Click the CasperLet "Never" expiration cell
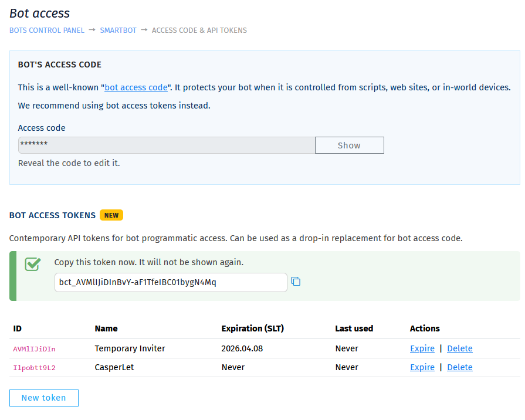This screenshot has height=420, width=525. coord(233,367)
